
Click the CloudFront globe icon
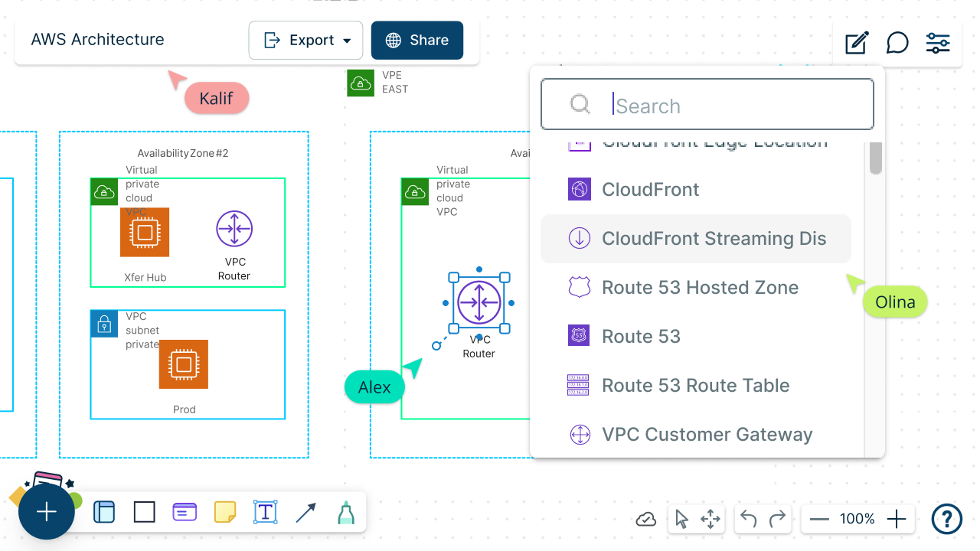click(580, 190)
